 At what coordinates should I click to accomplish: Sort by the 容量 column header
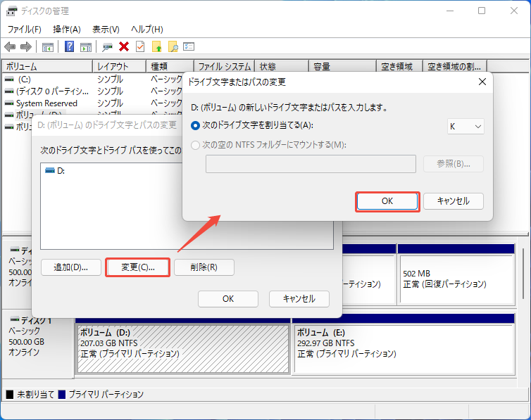tap(343, 67)
